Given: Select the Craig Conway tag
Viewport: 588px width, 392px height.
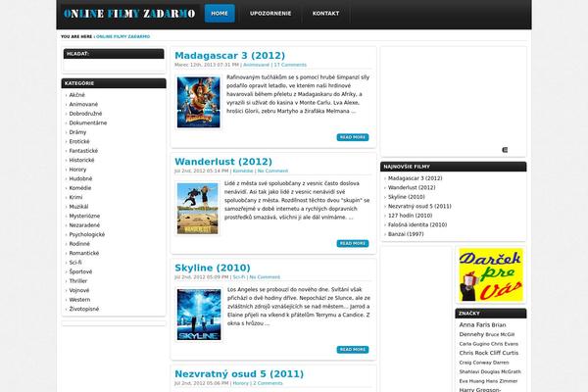Looking at the screenshot, I should point(474,363).
